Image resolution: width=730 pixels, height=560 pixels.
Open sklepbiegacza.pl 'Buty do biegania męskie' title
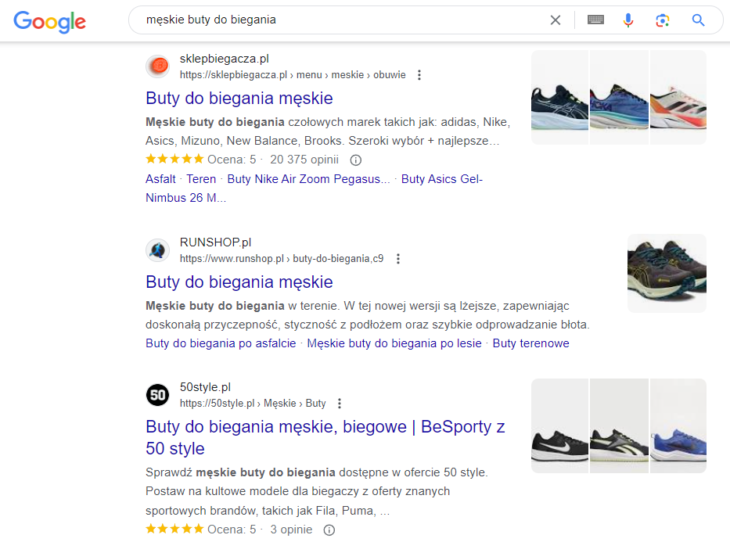point(239,99)
